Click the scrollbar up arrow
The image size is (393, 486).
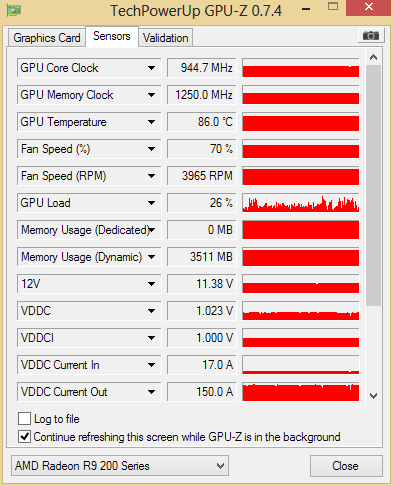tap(373, 57)
